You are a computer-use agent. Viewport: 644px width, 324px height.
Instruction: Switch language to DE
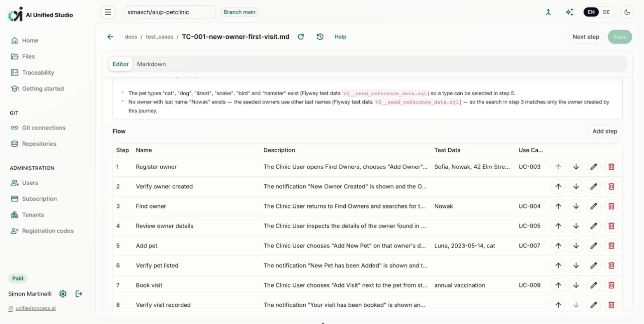tap(606, 12)
